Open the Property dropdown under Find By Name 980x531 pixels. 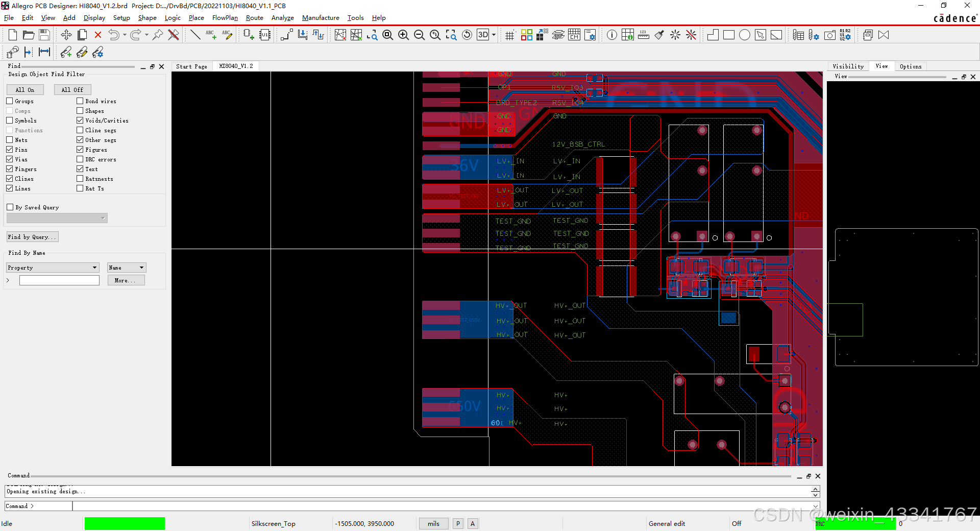coord(53,268)
